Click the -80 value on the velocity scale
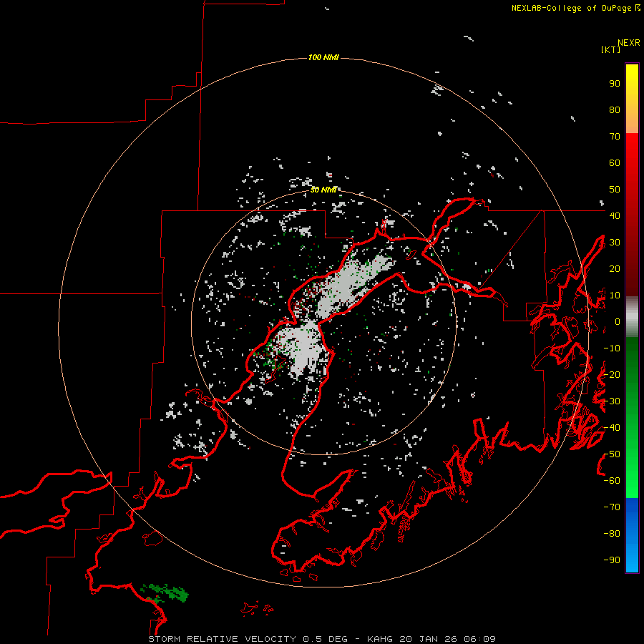This screenshot has height=644, width=644. 612,534
